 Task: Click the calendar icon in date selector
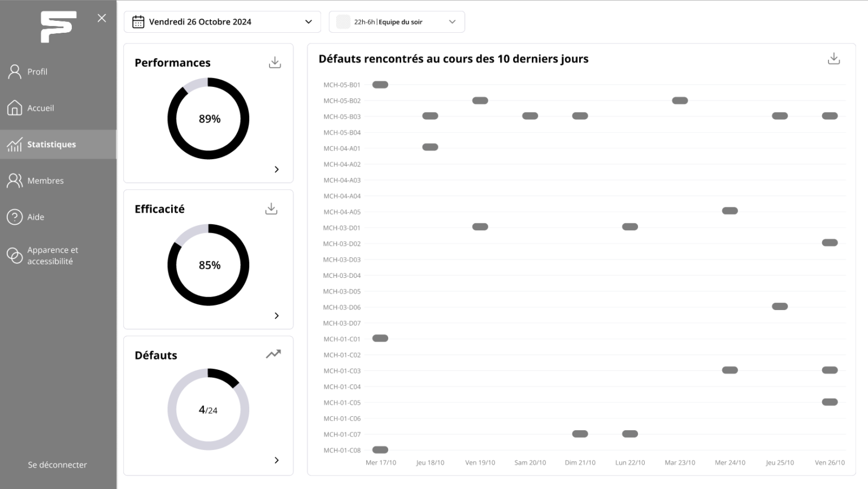tap(138, 22)
